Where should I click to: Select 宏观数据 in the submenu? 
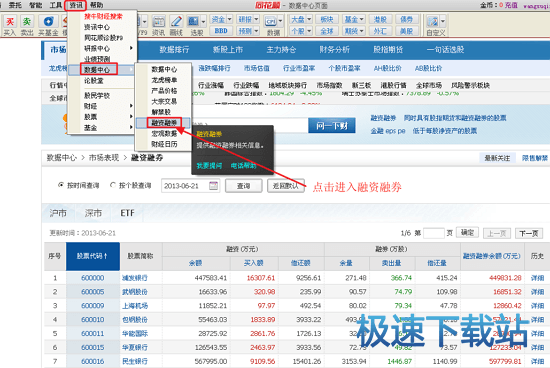pyautogui.click(x=164, y=134)
